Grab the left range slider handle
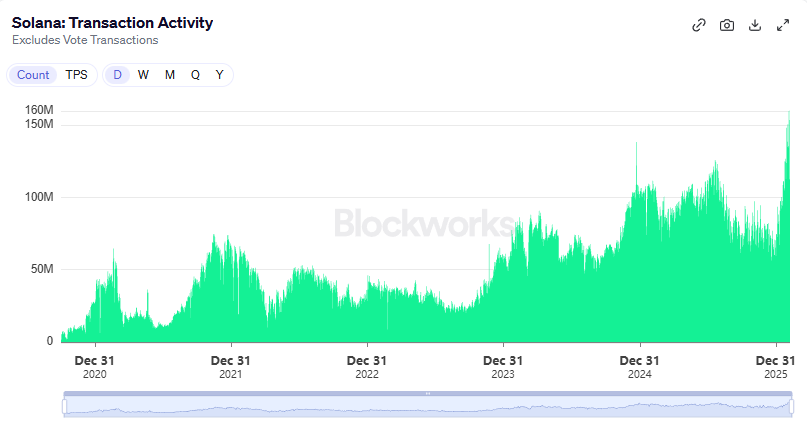 click(x=64, y=406)
